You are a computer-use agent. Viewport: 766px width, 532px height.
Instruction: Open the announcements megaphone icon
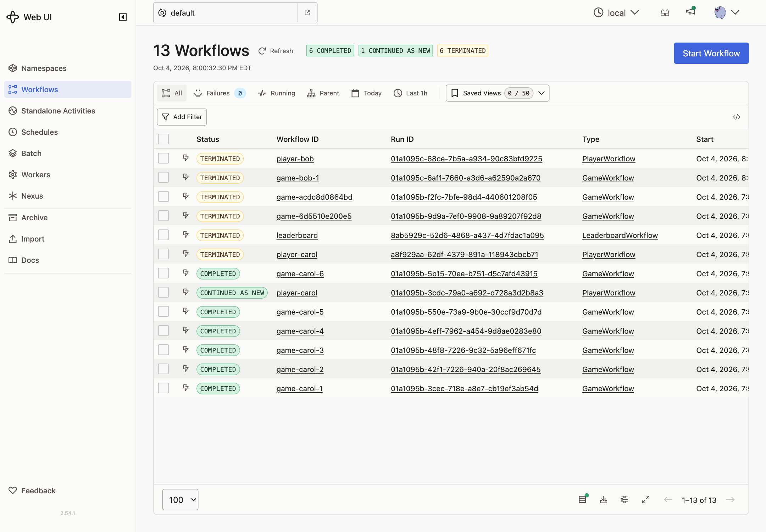(x=690, y=12)
